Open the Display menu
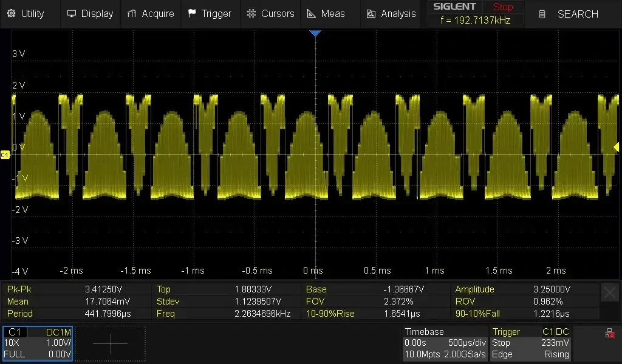Viewport: 622px width, 364px height. point(91,13)
